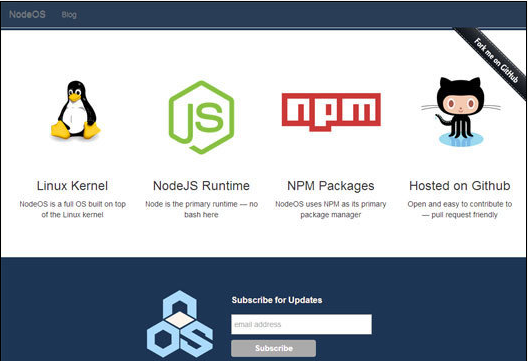Click the Tux penguin Linux logo

point(75,110)
